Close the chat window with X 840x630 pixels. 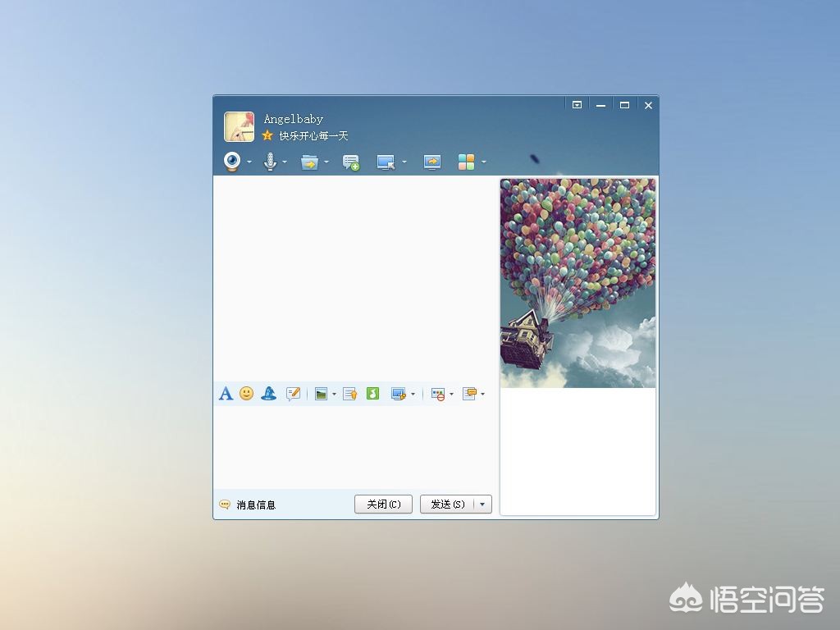tap(648, 105)
